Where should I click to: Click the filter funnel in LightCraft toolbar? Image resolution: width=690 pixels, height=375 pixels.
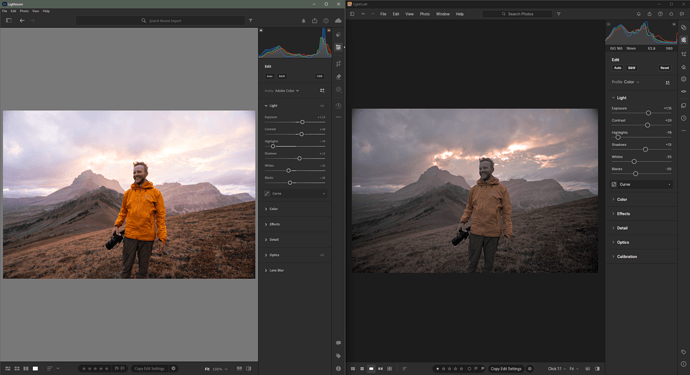coord(558,14)
